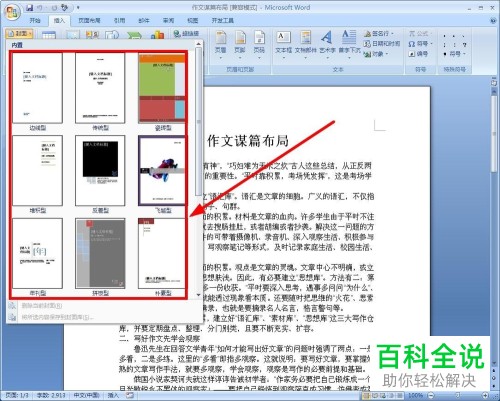Click the Clip Art icon in the ribbon
Viewport: 500px width, 401px height.
92,35
